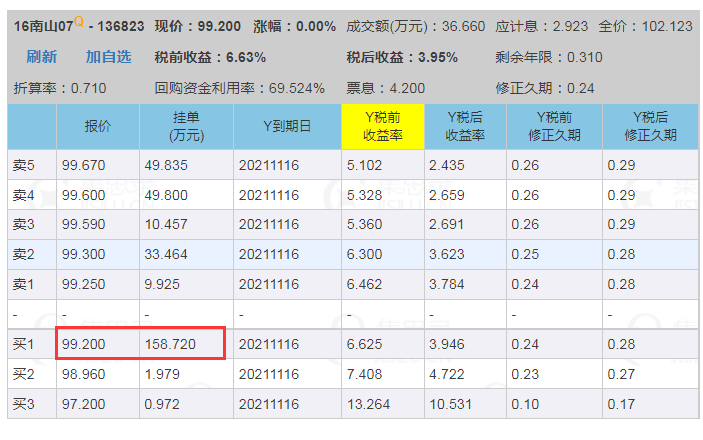This screenshot has width=703, height=440.
Task: Select the 买3 after-tax duration 0.17
Action: pos(621,404)
